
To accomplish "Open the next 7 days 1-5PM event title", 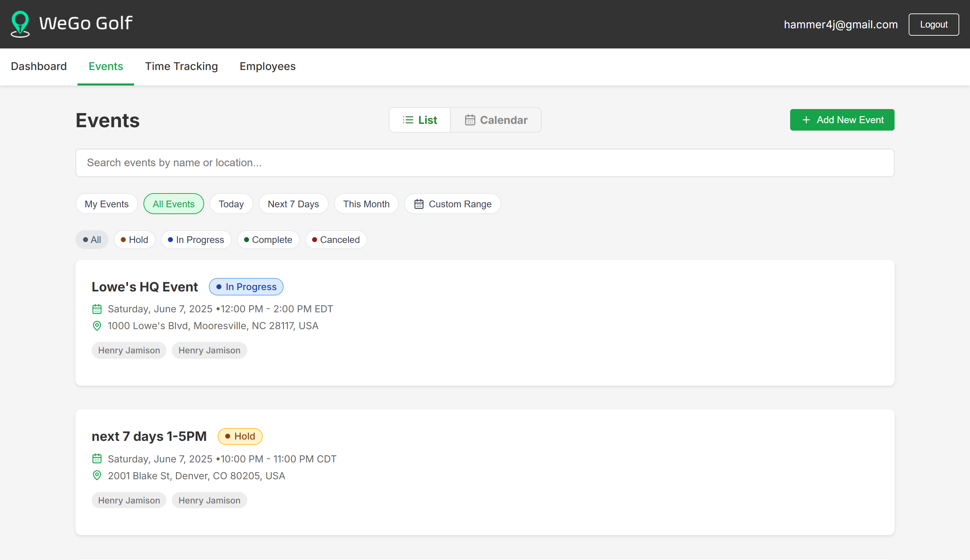I will [x=149, y=436].
